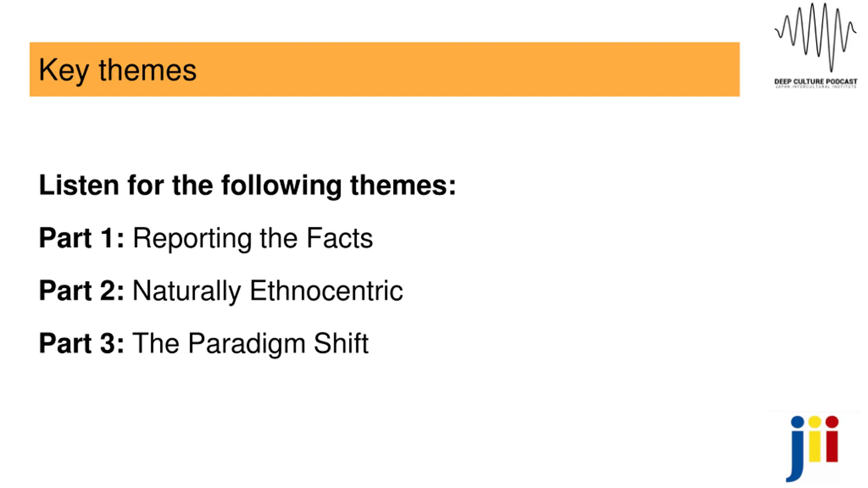Select the Key themes slide title
This screenshot has width=868, height=488.
(x=117, y=70)
